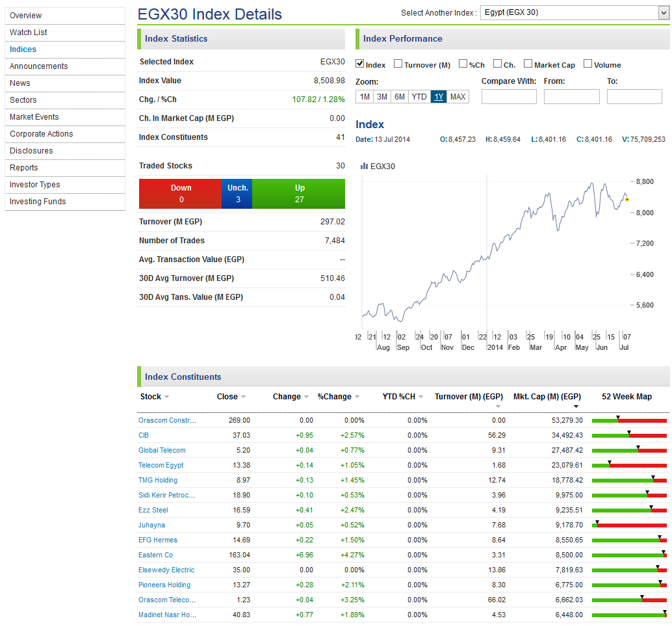
Task: Click Juhayna's 52 week map bar
Action: (629, 525)
